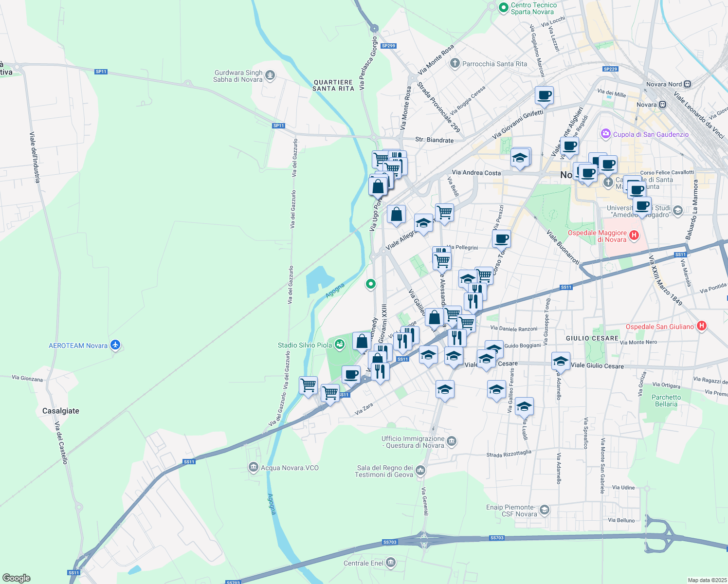Viewport: 728px width, 584px height.
Task: Click the Str. Biandrate street label
Action: point(434,140)
